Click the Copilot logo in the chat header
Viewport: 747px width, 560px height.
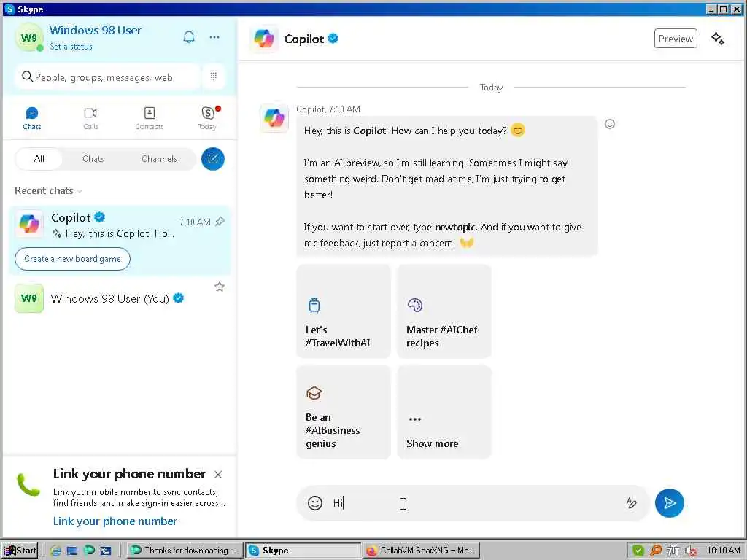[x=264, y=39]
